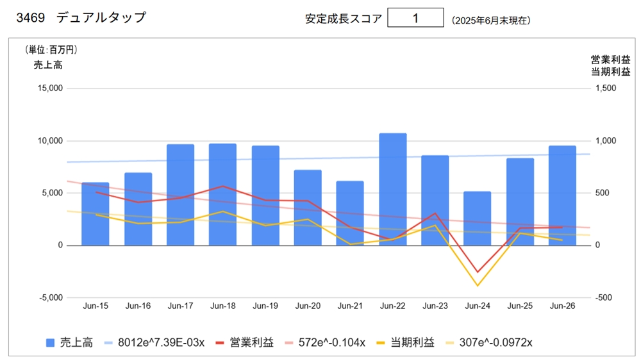This screenshot has height=364, width=641.
Task: Click the chart title 3469 デュアルタップ
Action: click(81, 18)
